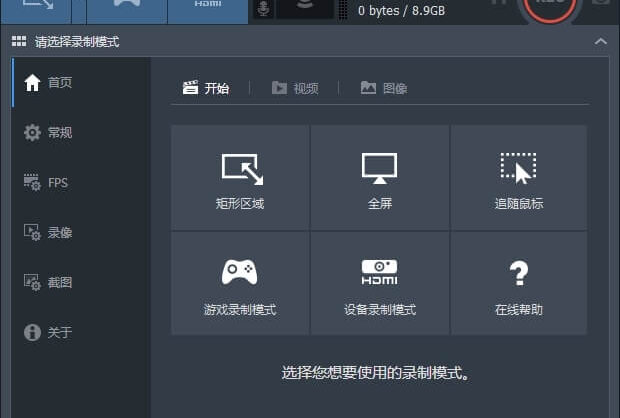Collapse the recording mode panel chevron
This screenshot has width=620, height=418.
point(601,42)
